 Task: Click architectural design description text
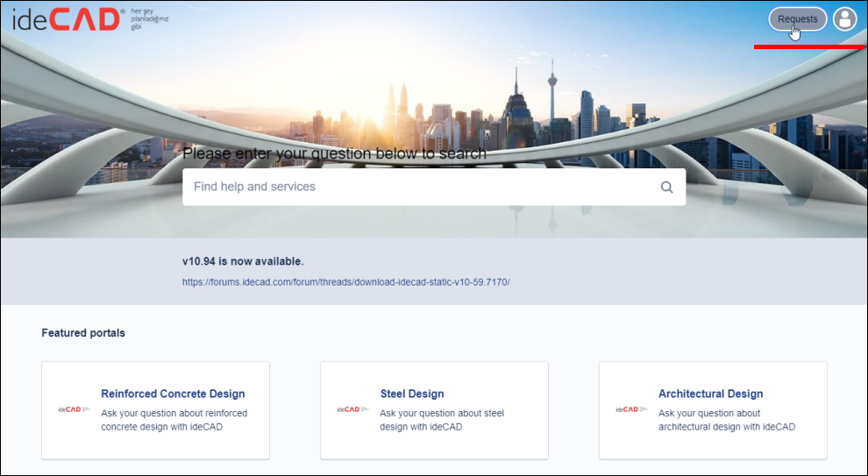(727, 420)
